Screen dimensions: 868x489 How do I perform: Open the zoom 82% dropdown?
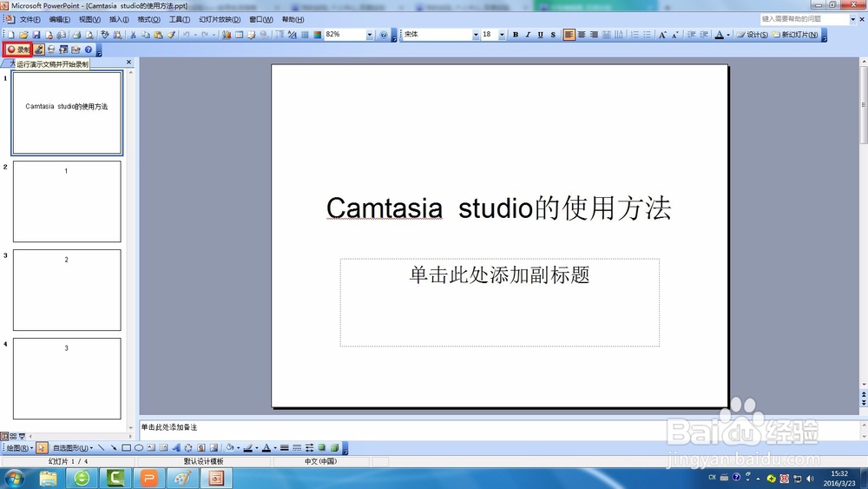(x=369, y=35)
